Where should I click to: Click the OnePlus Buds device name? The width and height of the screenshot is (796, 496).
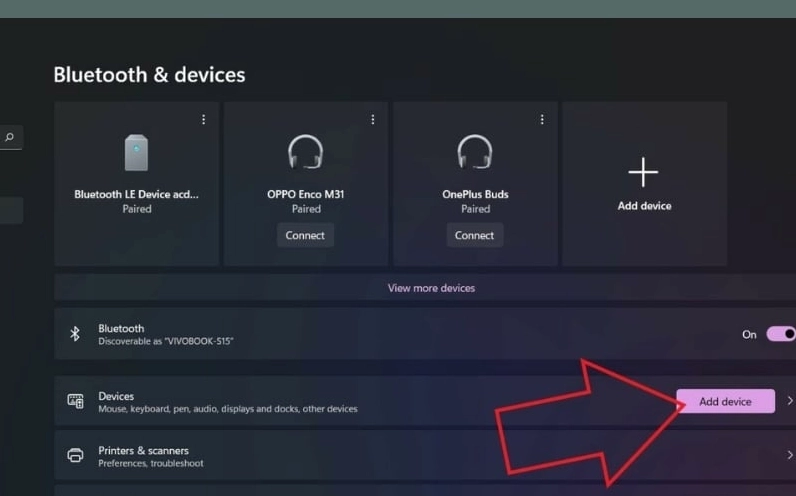point(475,194)
